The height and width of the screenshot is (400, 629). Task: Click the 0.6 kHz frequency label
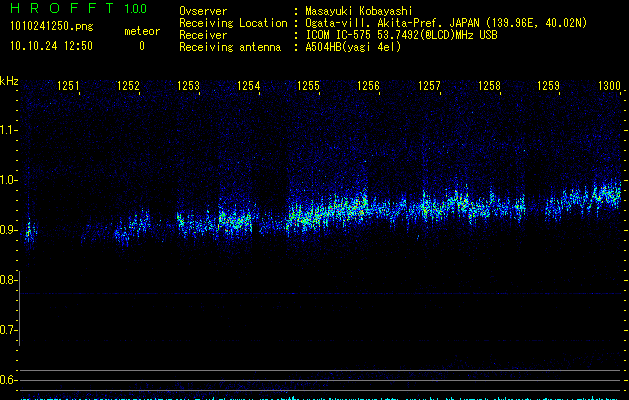tap(9, 379)
